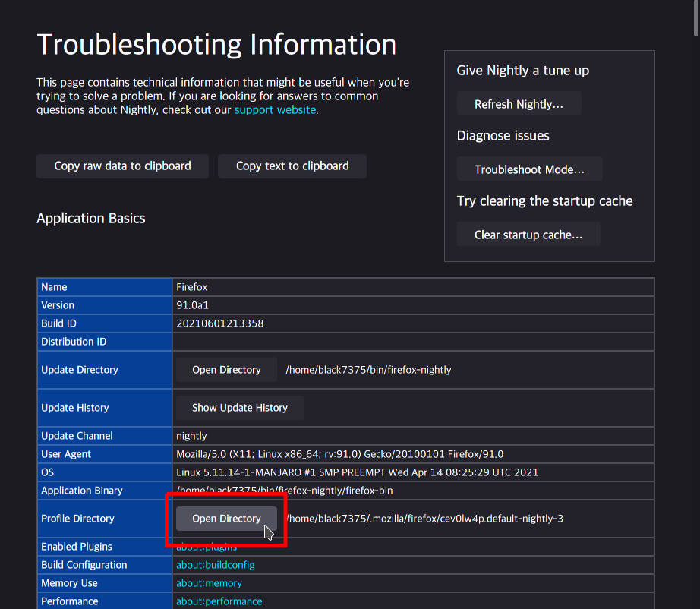
Task: Open the support website link
Action: tap(275, 110)
